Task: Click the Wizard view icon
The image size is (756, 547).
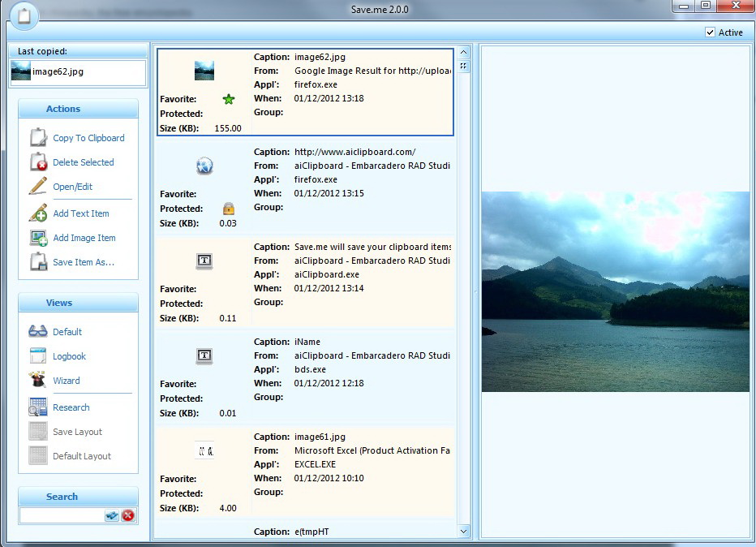Action: [38, 381]
